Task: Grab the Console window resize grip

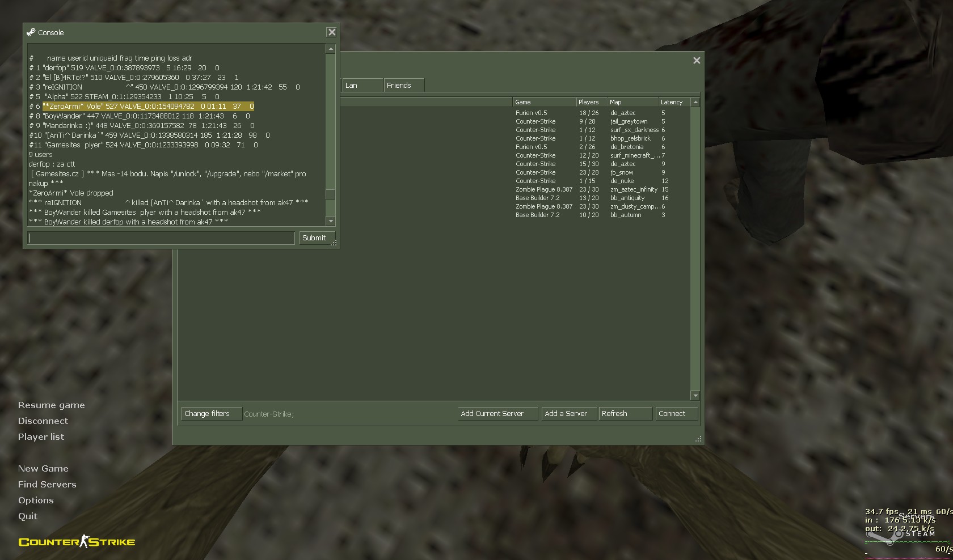Action: tap(334, 243)
